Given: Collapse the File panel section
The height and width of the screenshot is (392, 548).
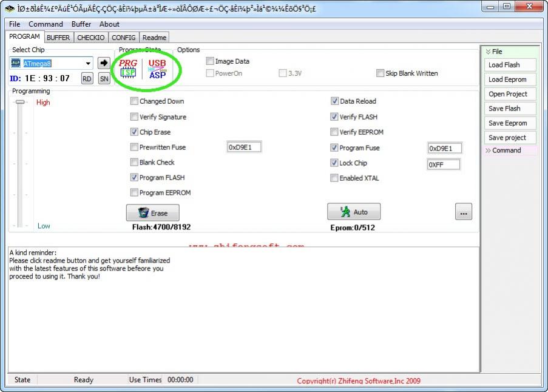Looking at the screenshot, I should (489, 52).
